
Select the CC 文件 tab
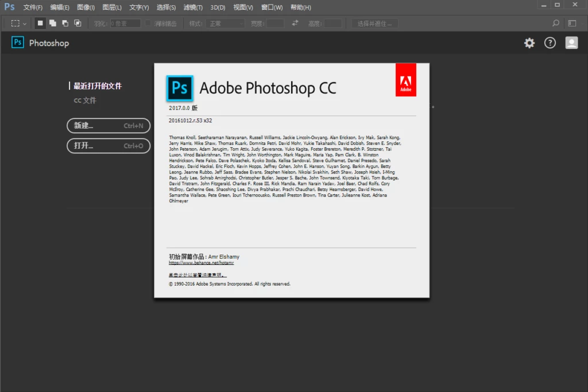point(85,100)
